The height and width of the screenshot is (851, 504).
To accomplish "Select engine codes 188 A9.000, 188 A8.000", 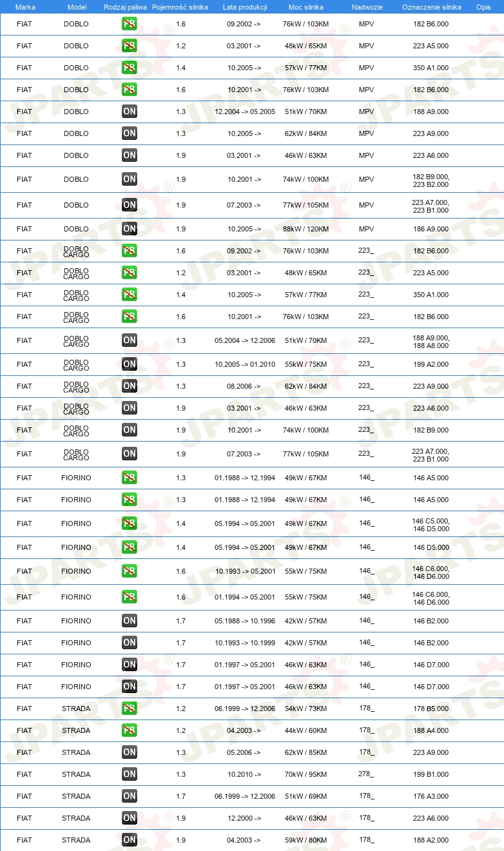I will [x=431, y=342].
